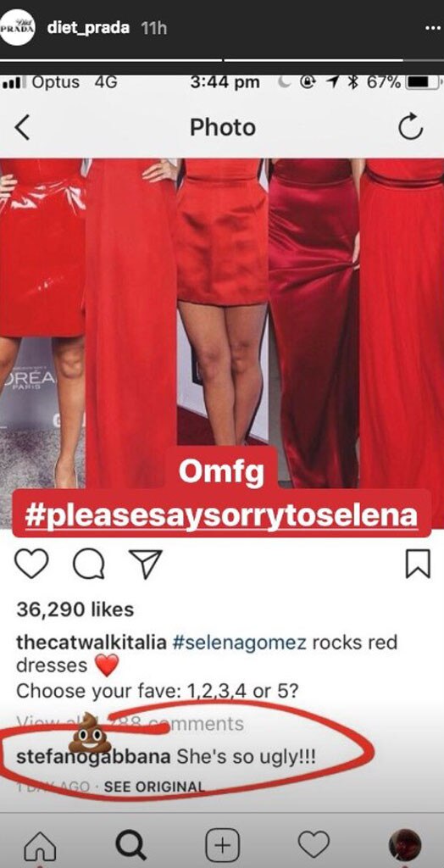Toggle the bookmark save icon

(x=418, y=564)
